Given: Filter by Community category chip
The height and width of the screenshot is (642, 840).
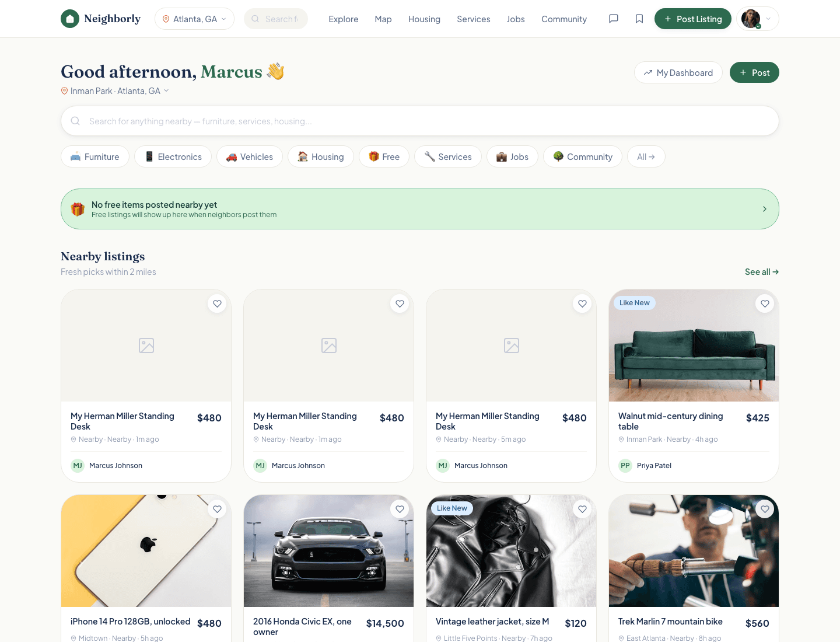Looking at the screenshot, I should click(583, 156).
